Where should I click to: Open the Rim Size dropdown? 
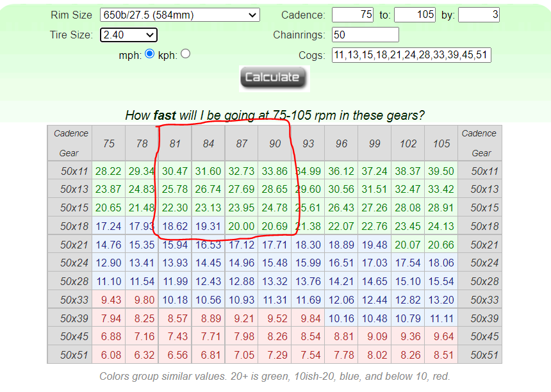coord(179,15)
